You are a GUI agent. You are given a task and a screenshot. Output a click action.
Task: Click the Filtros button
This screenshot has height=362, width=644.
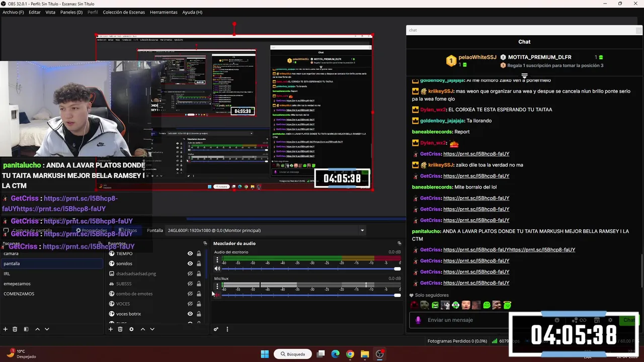click(128, 231)
